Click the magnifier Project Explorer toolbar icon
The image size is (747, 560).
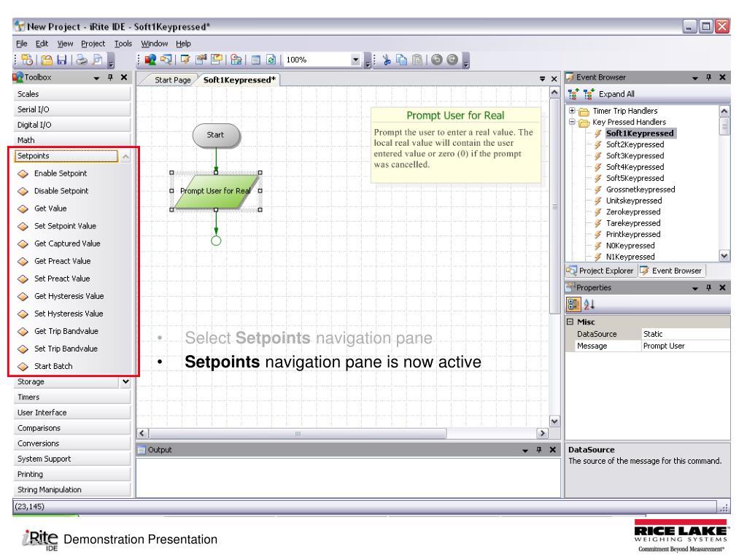pyautogui.click(x=166, y=60)
